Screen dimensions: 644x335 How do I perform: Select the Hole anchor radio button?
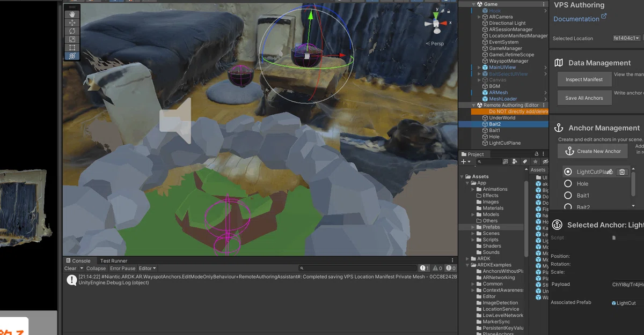pos(568,183)
